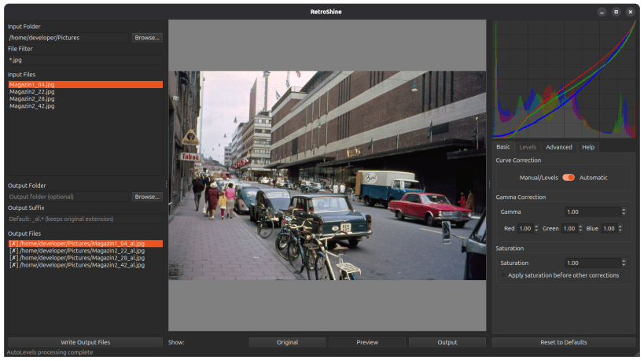
Task: Click Reset to Defaults
Action: point(563,342)
